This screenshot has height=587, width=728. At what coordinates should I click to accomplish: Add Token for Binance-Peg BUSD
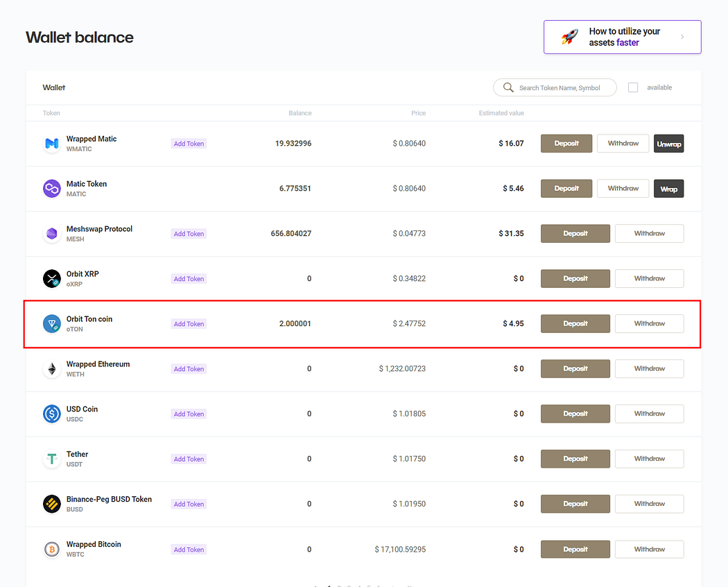point(189,504)
